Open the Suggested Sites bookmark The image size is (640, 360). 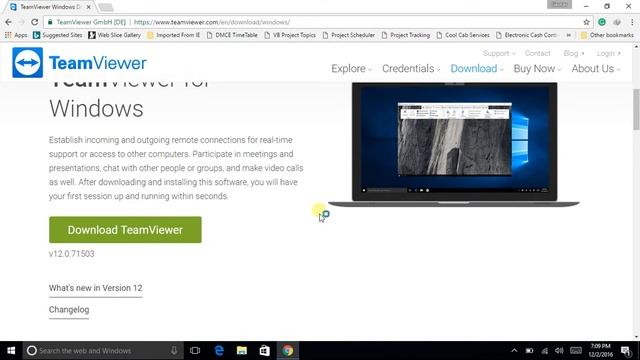58,35
